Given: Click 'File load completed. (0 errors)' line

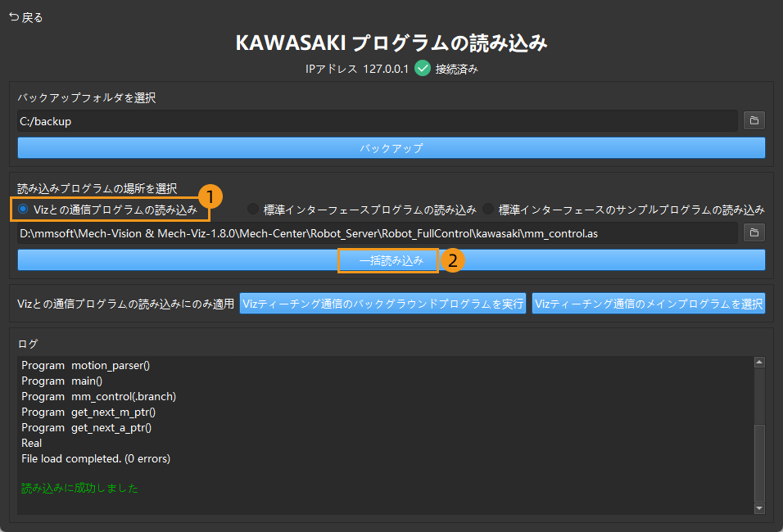Looking at the screenshot, I should (96, 458).
